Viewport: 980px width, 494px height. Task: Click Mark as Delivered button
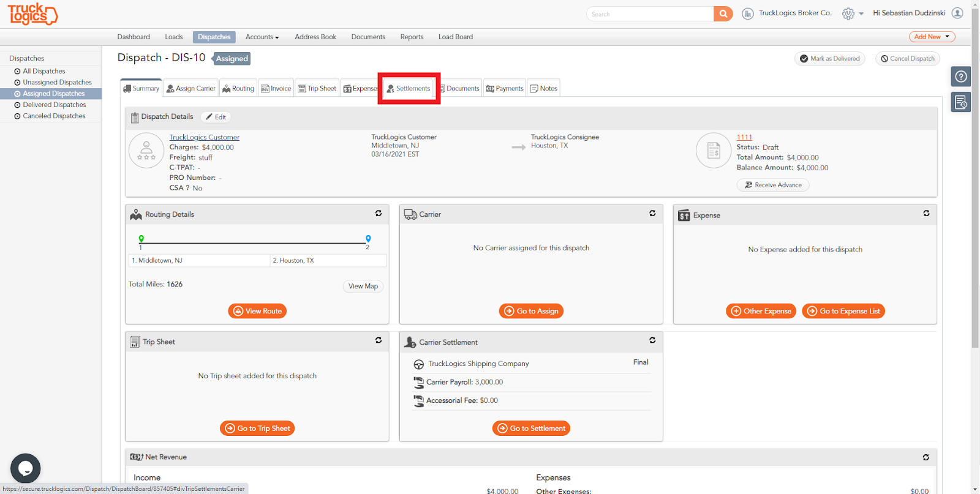(x=829, y=59)
